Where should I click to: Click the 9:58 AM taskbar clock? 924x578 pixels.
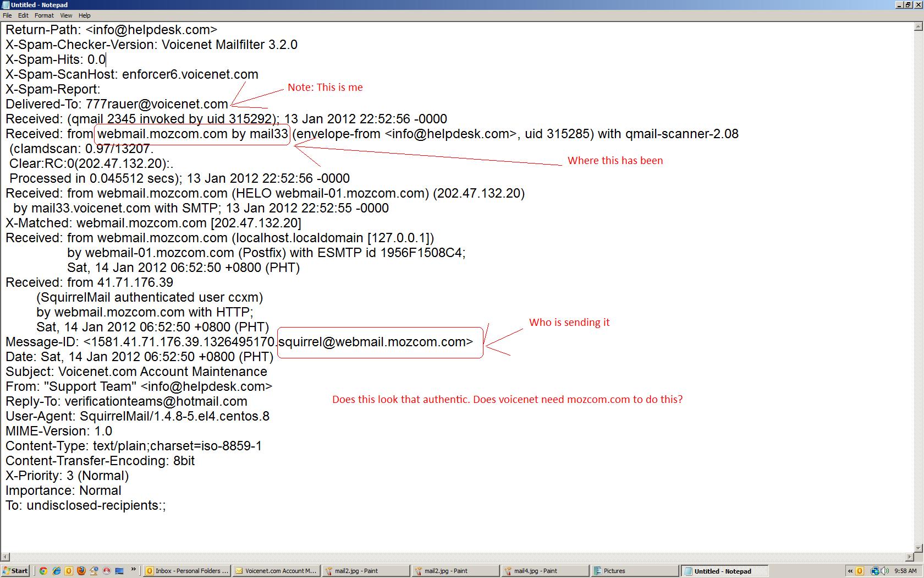pos(905,571)
